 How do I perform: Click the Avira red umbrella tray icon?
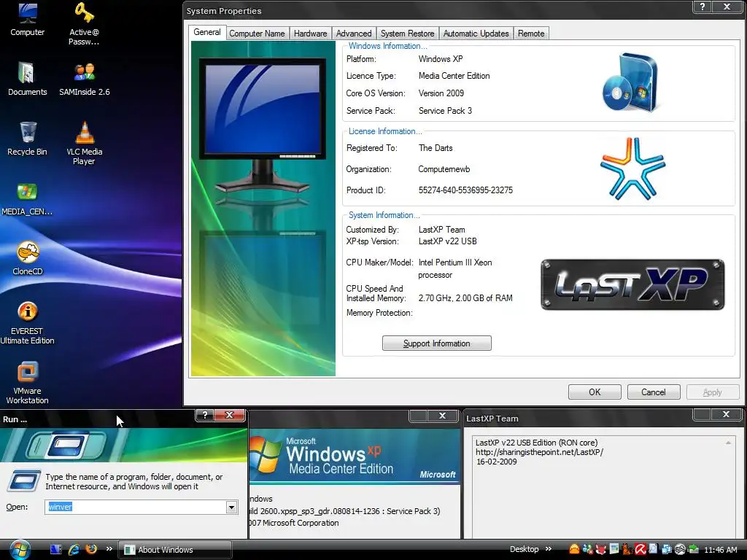(x=640, y=549)
